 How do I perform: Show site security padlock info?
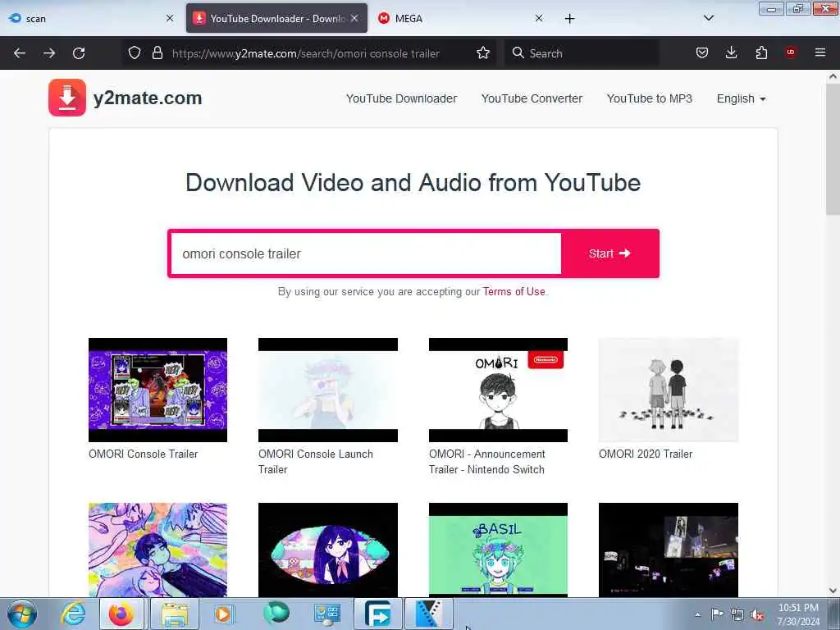[x=157, y=53]
